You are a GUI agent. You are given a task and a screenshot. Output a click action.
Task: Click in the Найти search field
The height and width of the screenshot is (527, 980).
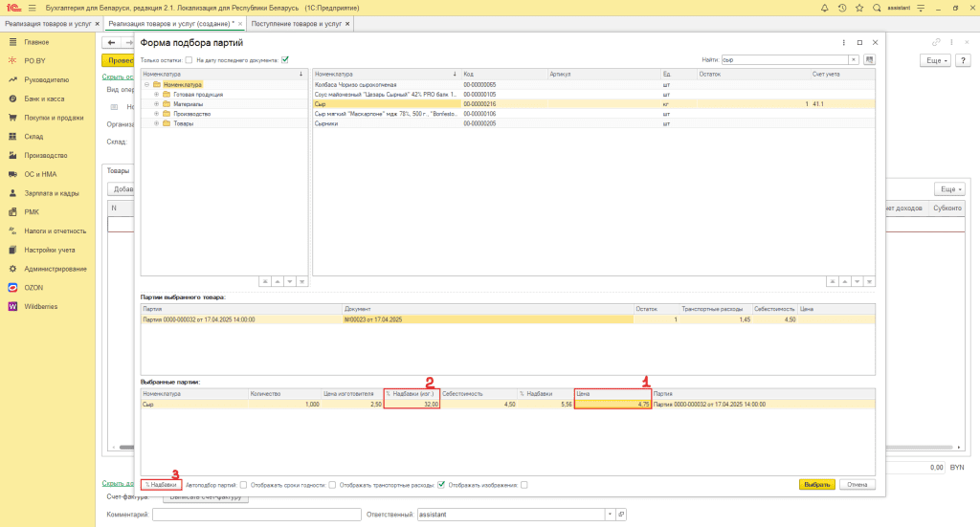click(785, 60)
